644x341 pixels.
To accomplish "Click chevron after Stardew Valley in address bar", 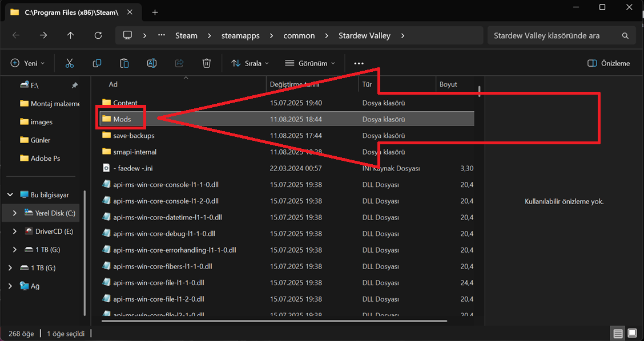I will (402, 36).
